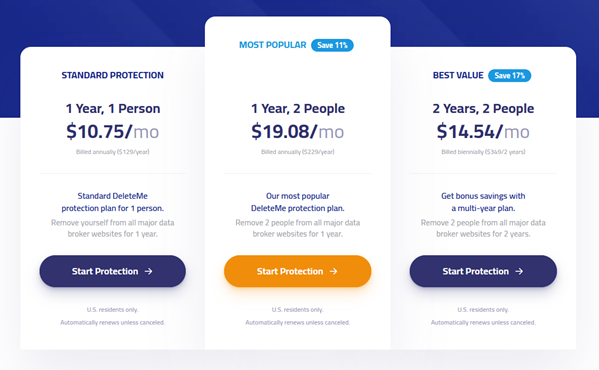Select the MOST POPULAR label

click(x=273, y=45)
